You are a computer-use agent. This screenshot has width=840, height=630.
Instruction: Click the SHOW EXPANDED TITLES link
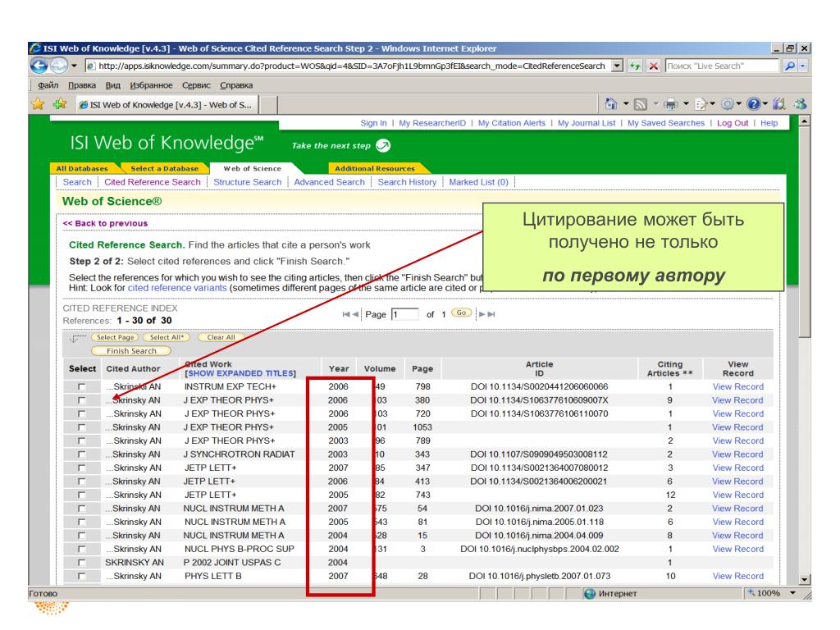(240, 373)
